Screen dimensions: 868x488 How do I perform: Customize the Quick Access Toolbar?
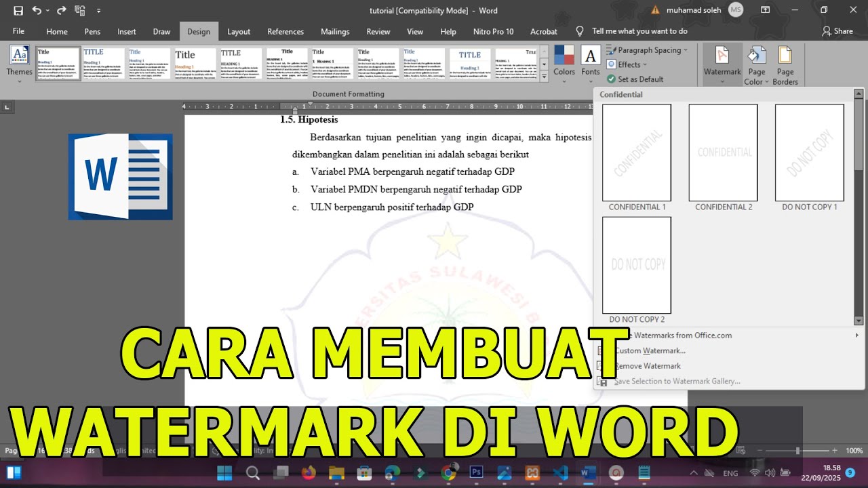point(99,11)
